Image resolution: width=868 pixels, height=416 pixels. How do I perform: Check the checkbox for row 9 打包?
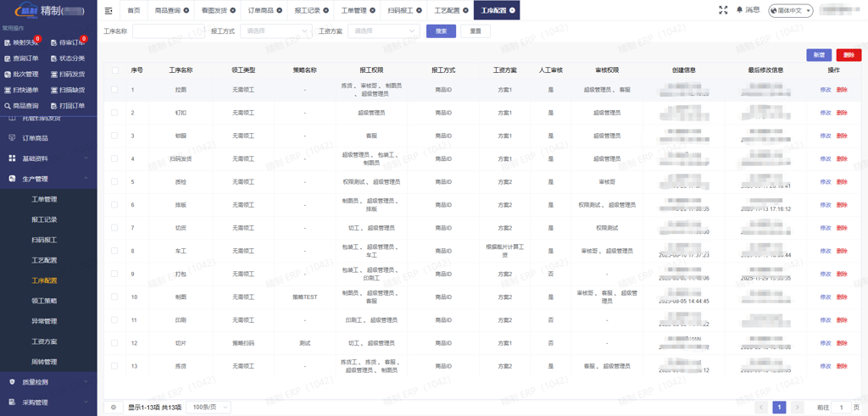(x=114, y=274)
